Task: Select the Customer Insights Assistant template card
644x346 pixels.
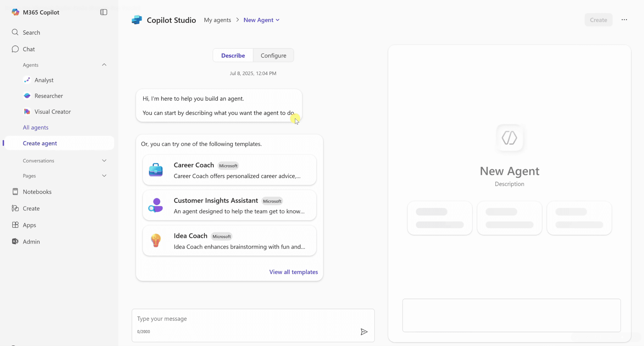Action: click(x=229, y=205)
